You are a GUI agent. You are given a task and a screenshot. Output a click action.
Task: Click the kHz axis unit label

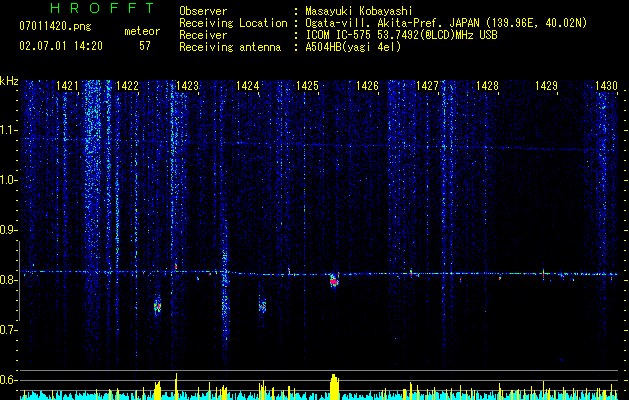[9, 81]
